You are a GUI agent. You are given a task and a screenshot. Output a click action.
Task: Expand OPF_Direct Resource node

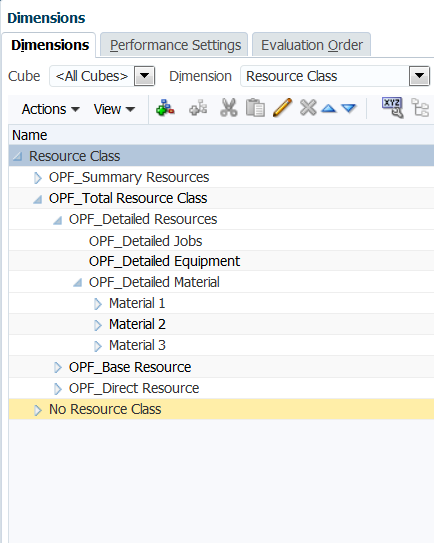tap(58, 389)
